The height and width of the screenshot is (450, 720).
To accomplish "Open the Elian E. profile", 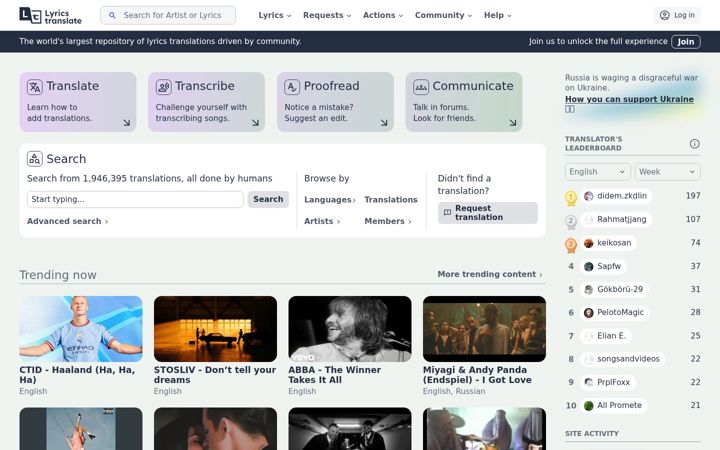I will 606,336.
